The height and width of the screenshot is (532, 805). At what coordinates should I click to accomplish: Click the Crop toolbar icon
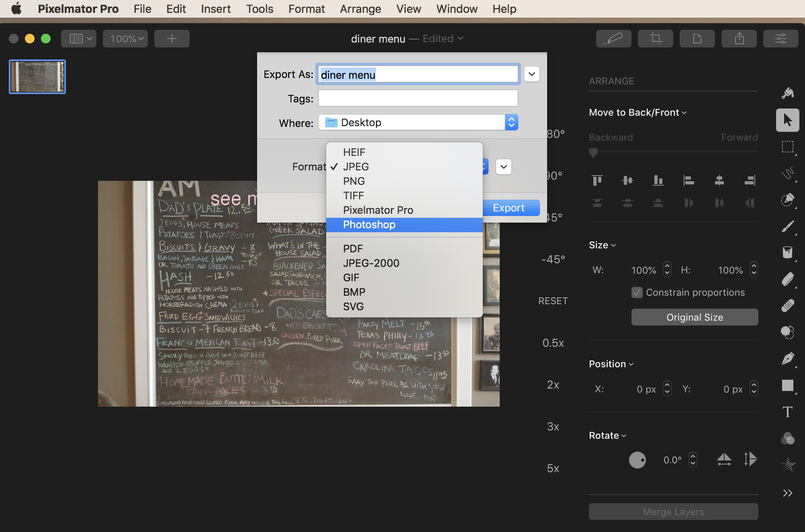pyautogui.click(x=655, y=39)
